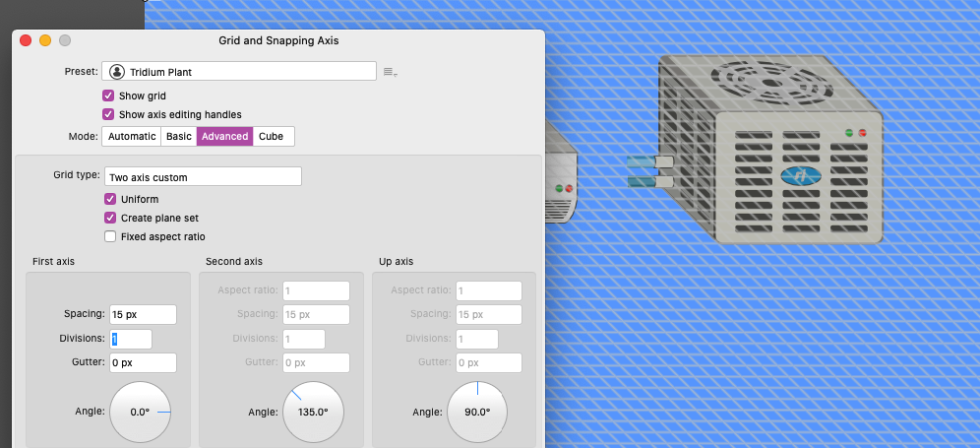Open the Preset dropdown showing Tridium Plant
Image resolution: width=980 pixels, height=448 pixels.
tap(240, 72)
